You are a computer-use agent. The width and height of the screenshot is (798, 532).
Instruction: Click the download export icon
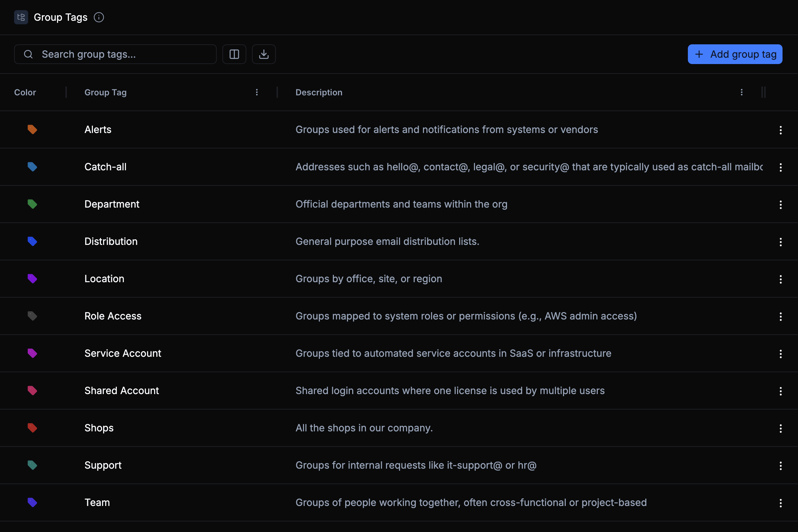[x=264, y=54]
